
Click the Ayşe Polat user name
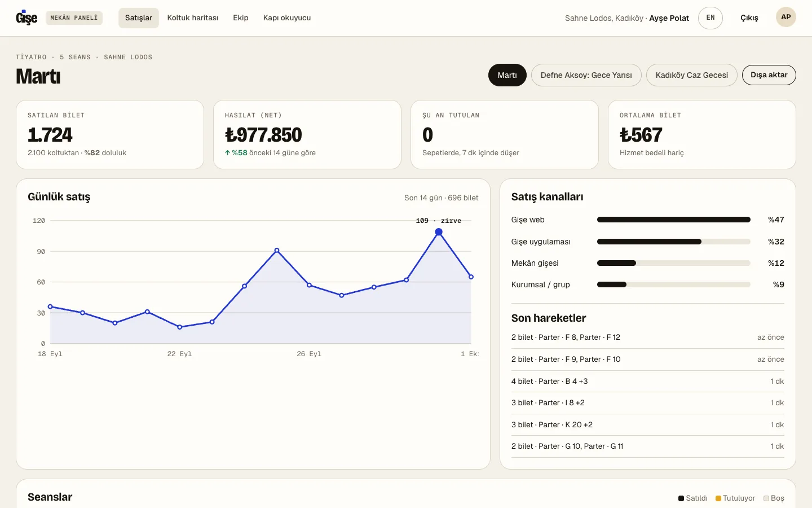(669, 18)
